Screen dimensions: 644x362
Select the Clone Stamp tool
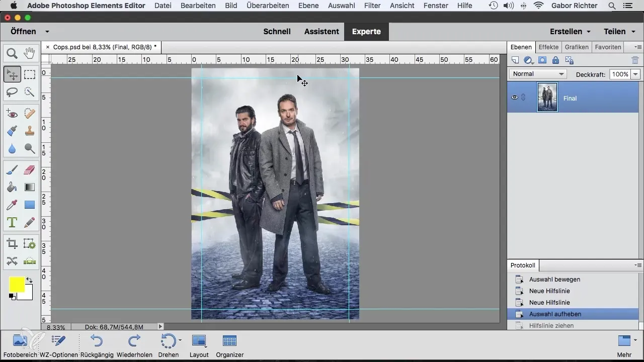pyautogui.click(x=30, y=131)
